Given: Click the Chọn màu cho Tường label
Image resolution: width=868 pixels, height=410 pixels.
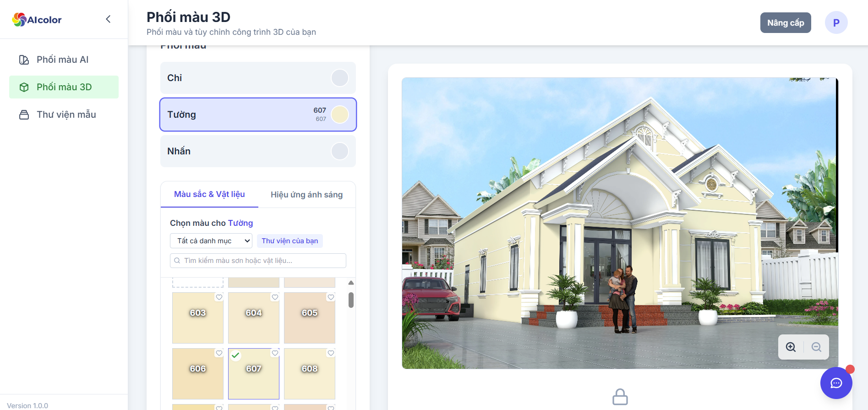Looking at the screenshot, I should coord(211,223).
